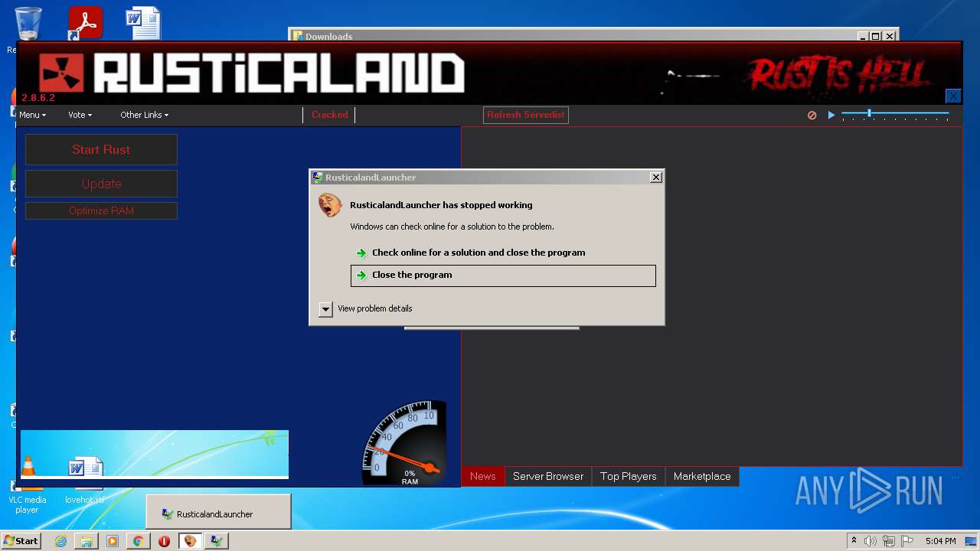Switch to the Server Browser tab
Screen dimensions: 980x551
[548, 476]
